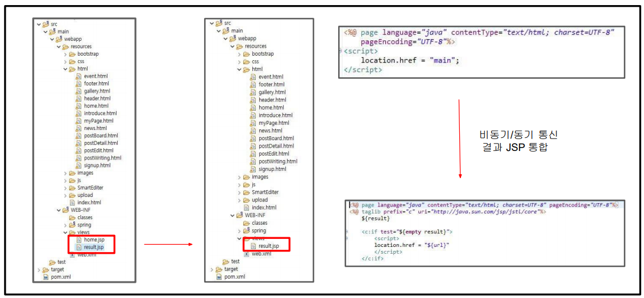Click the src folder icon in middle tree
The height and width of the screenshot is (298, 644).
click(x=220, y=23)
